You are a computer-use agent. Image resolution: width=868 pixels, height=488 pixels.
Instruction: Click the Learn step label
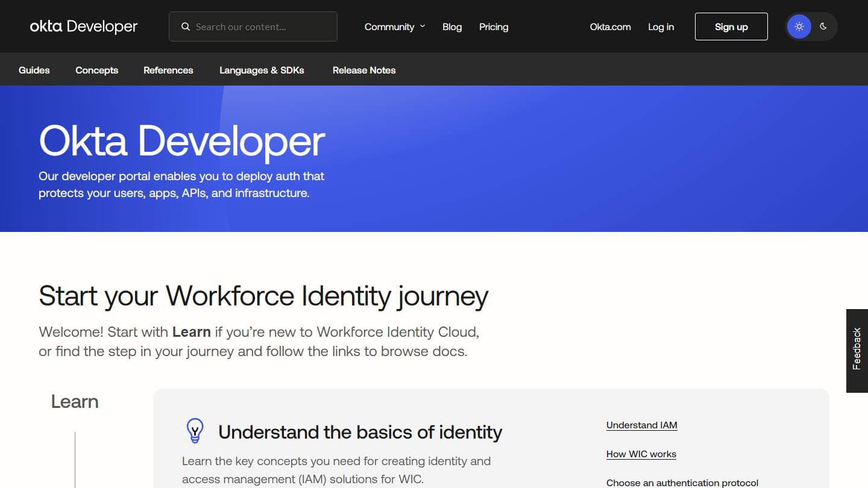(x=75, y=402)
